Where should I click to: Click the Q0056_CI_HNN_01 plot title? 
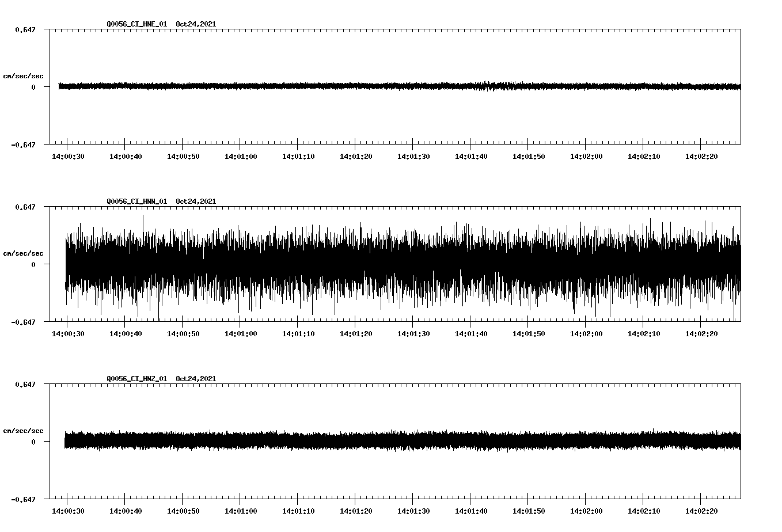coord(137,202)
